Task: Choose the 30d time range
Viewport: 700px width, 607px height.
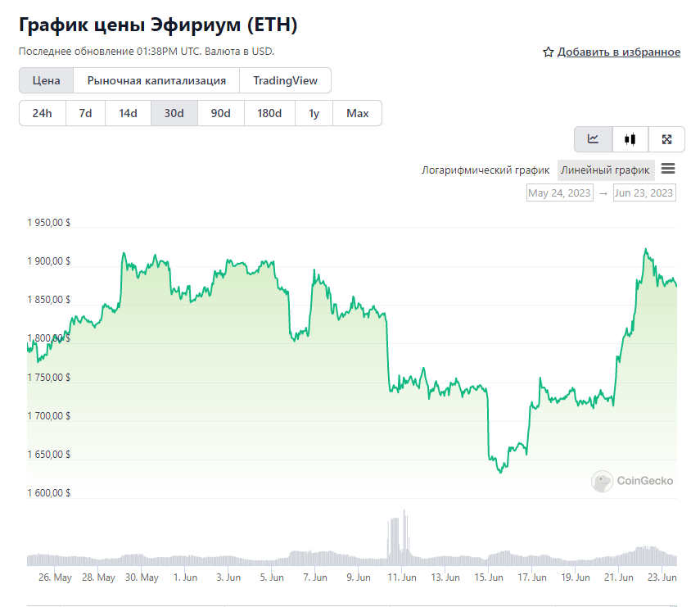Action: [x=174, y=113]
